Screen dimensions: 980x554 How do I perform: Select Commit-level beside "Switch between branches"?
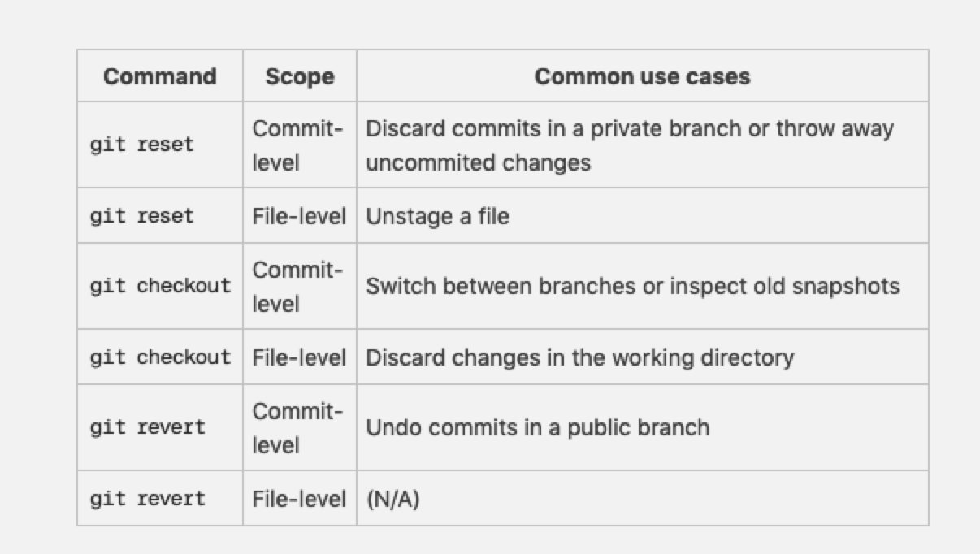click(x=297, y=287)
